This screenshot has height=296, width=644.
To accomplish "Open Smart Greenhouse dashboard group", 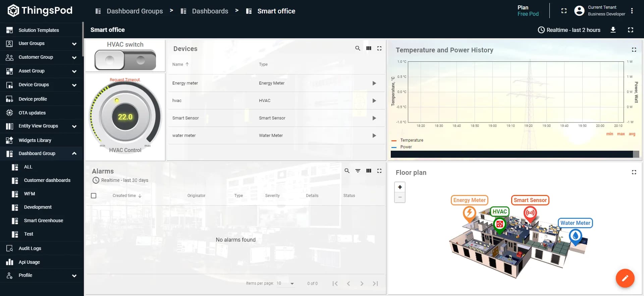I will tap(44, 220).
